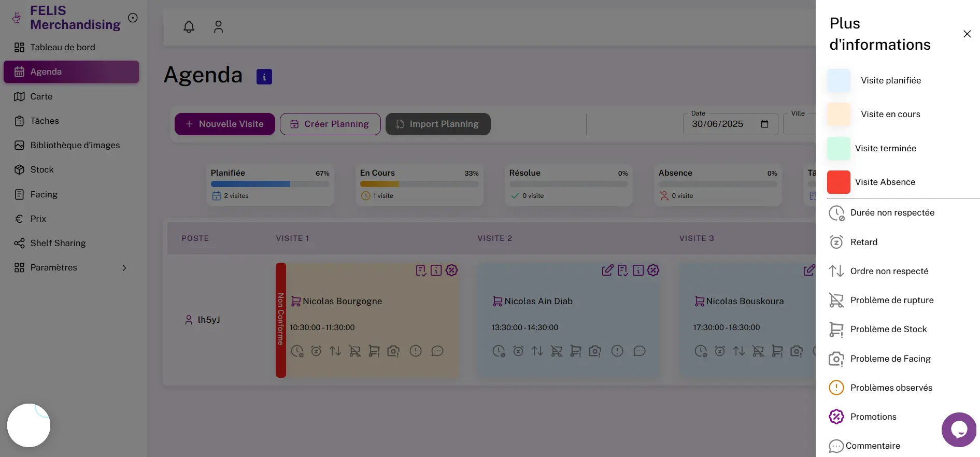Open the chat support bubble
This screenshot has height=457, width=980.
[x=959, y=430]
